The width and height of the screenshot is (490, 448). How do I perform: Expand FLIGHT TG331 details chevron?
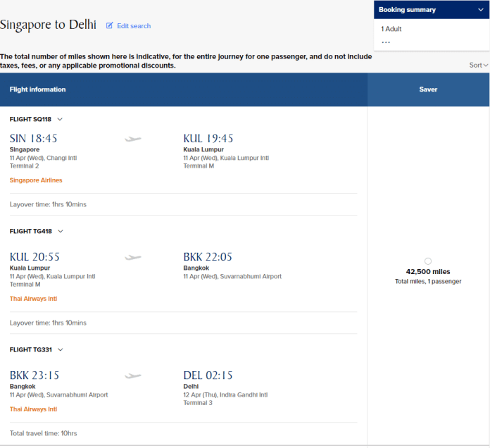point(61,349)
